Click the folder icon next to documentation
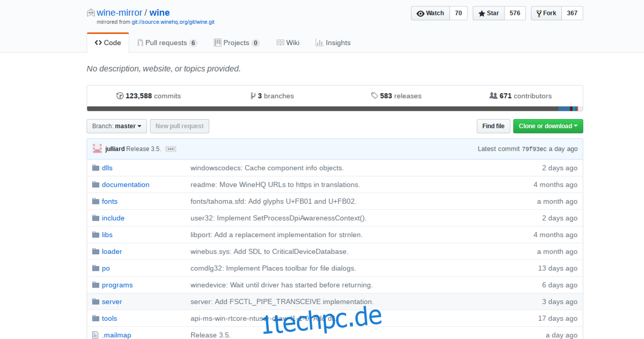This screenshot has width=644, height=339. [96, 185]
